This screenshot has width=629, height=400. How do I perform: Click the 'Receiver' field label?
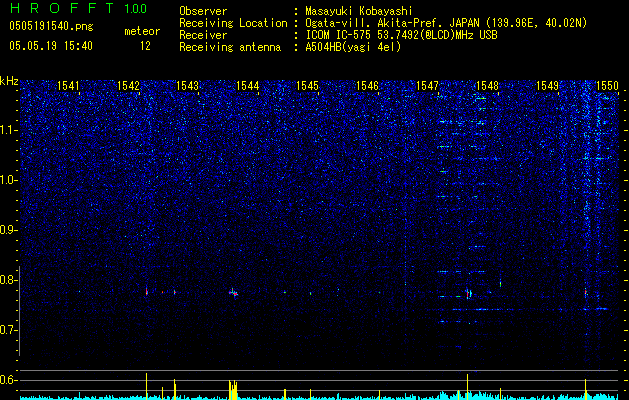click(203, 35)
